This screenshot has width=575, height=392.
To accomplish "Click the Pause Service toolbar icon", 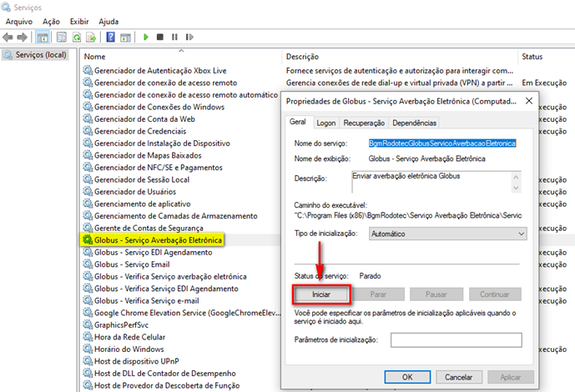I will (174, 37).
